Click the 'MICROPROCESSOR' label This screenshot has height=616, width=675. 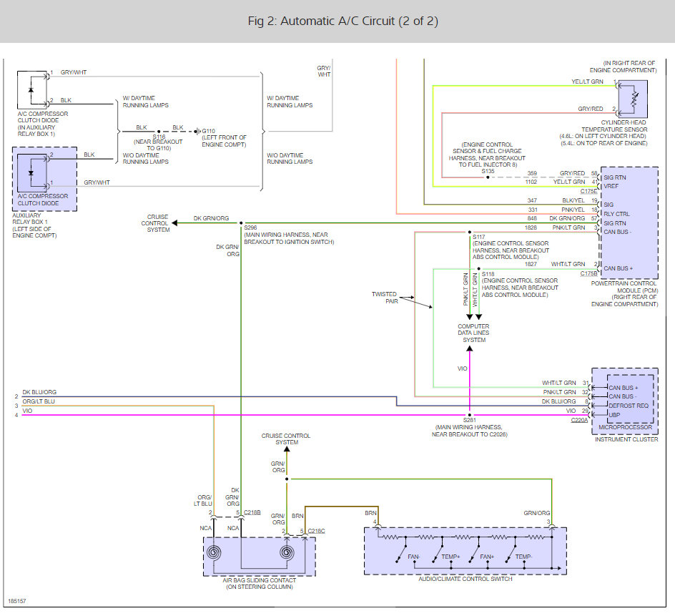pos(625,427)
